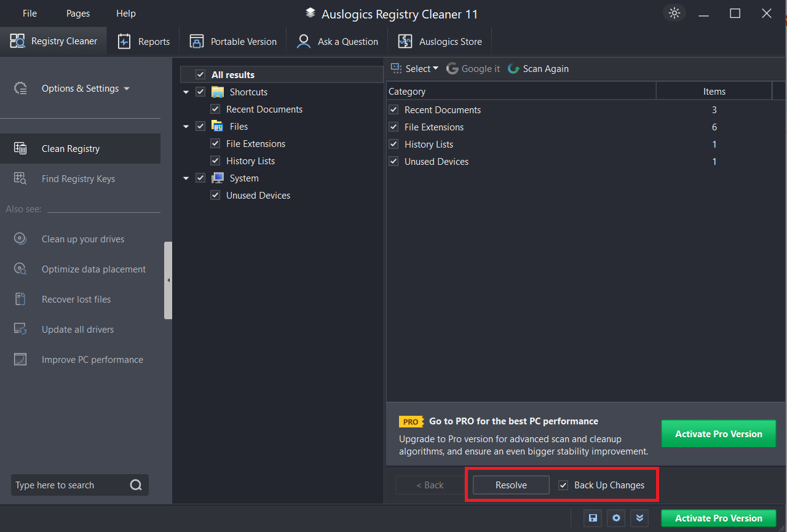Click the Clean up your drives icon

(20, 239)
